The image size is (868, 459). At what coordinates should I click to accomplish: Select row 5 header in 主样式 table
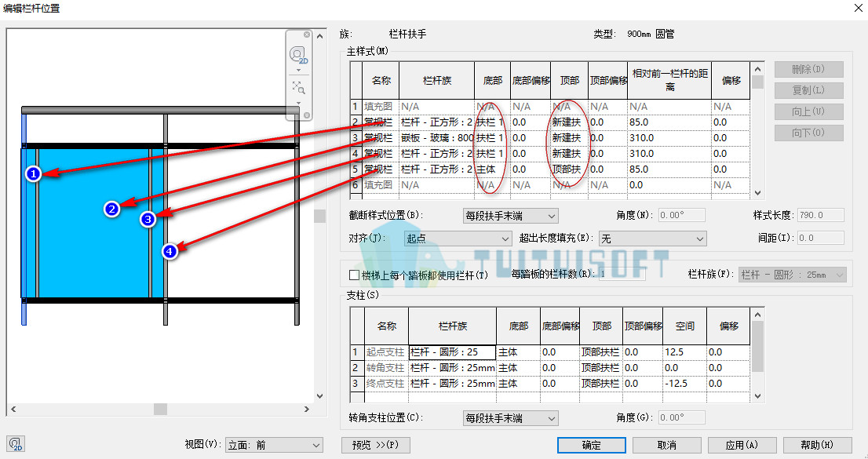(356, 169)
